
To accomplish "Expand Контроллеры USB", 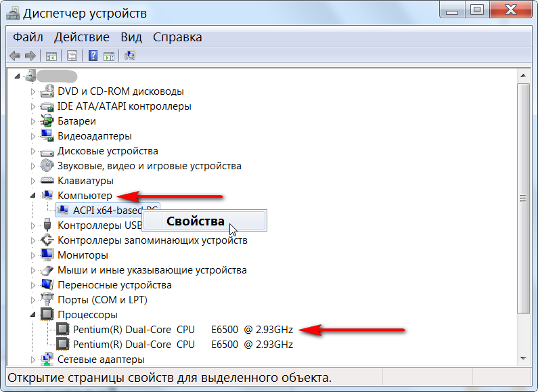I will (x=33, y=225).
